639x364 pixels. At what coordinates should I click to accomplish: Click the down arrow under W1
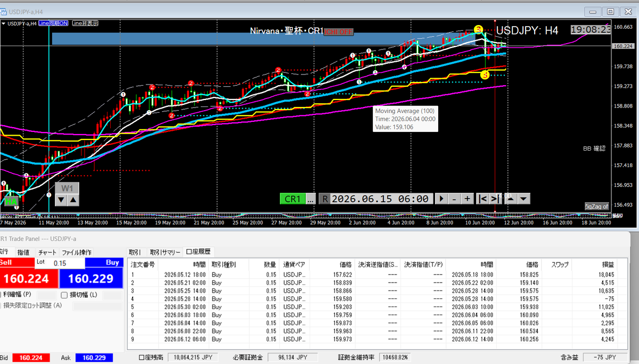pos(62,200)
